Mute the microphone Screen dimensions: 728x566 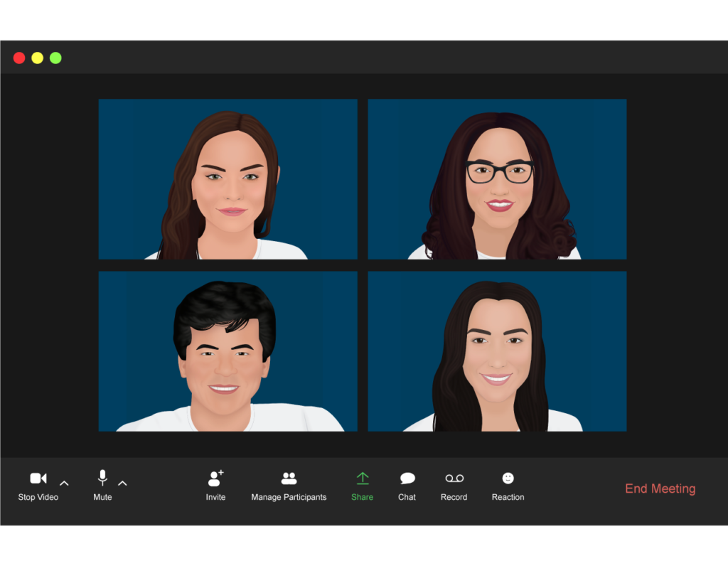[102, 477]
